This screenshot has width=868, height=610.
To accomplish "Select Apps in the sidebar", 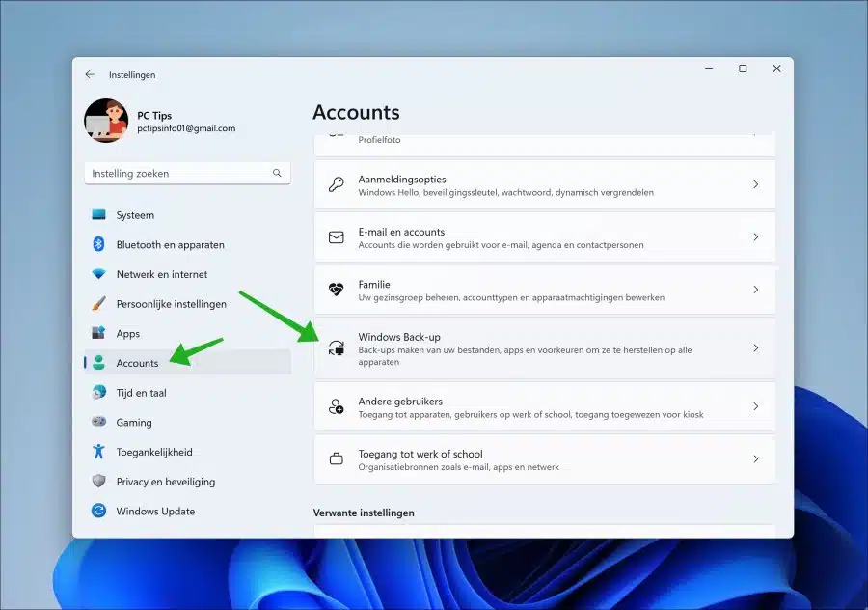I will click(188, 333).
